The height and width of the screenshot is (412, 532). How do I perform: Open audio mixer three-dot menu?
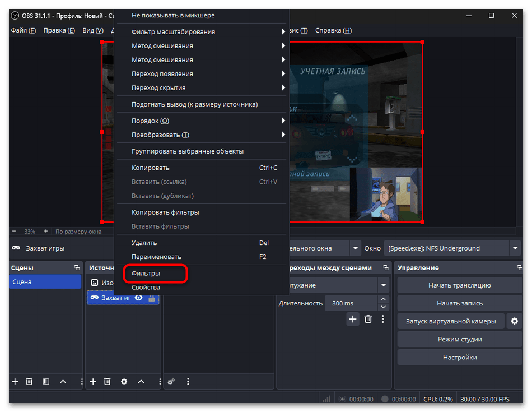click(x=188, y=381)
